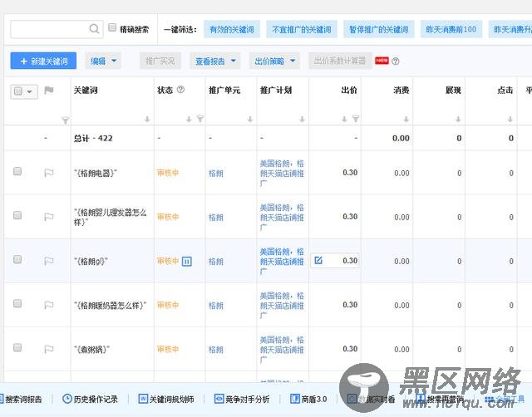This screenshot has height=417, width=532.
Task: Sort by the 关键词 column arrow
Action: tap(147, 120)
